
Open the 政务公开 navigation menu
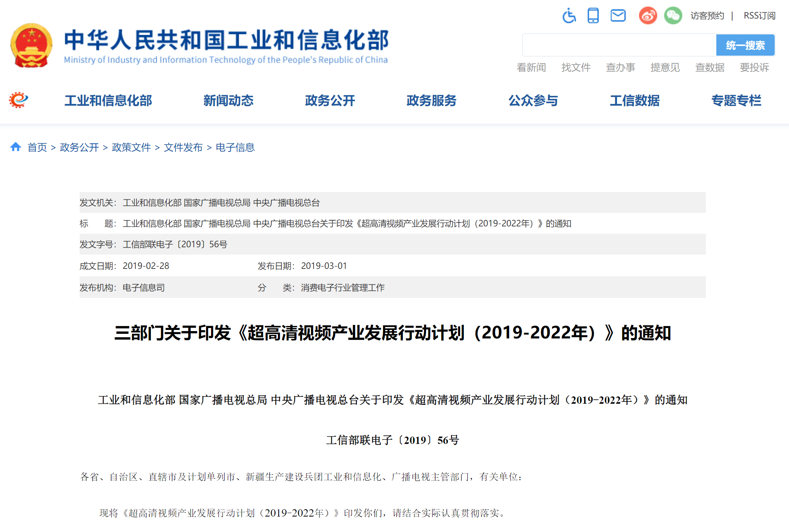coord(330,100)
